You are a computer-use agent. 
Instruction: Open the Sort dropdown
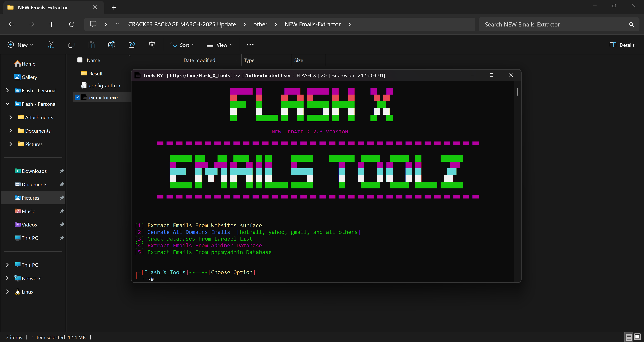point(182,45)
